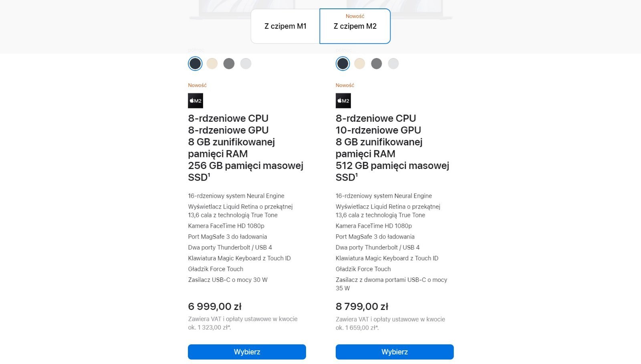Click the 6 999,00 zł price
Viewport: 641px width, 364px height.
coord(215,307)
